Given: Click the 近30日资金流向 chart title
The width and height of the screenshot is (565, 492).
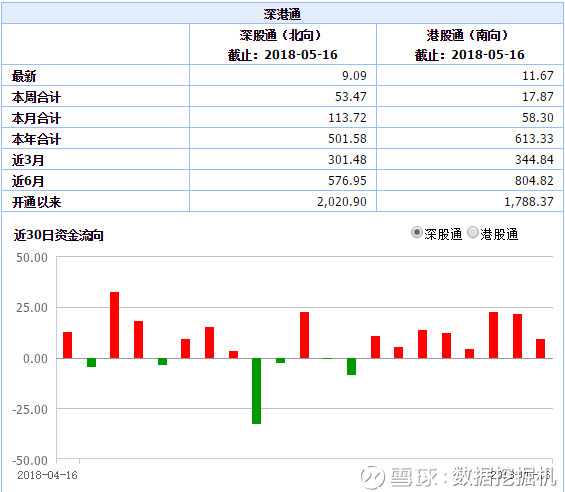Looking at the screenshot, I should click(x=59, y=235).
